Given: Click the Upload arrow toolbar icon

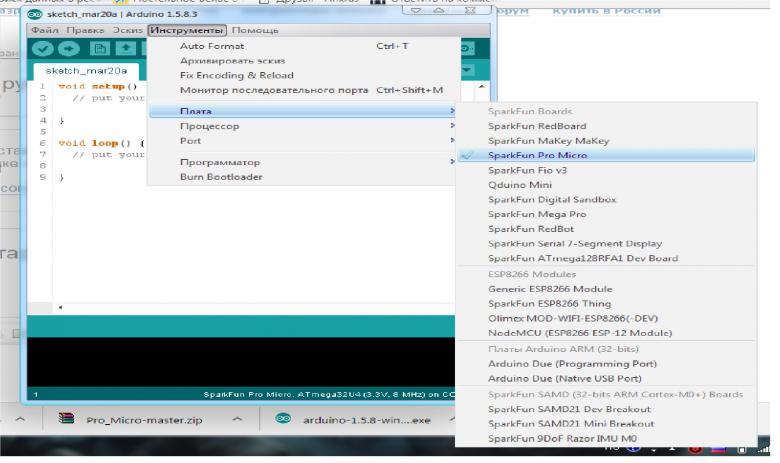Looking at the screenshot, I should click(69, 49).
